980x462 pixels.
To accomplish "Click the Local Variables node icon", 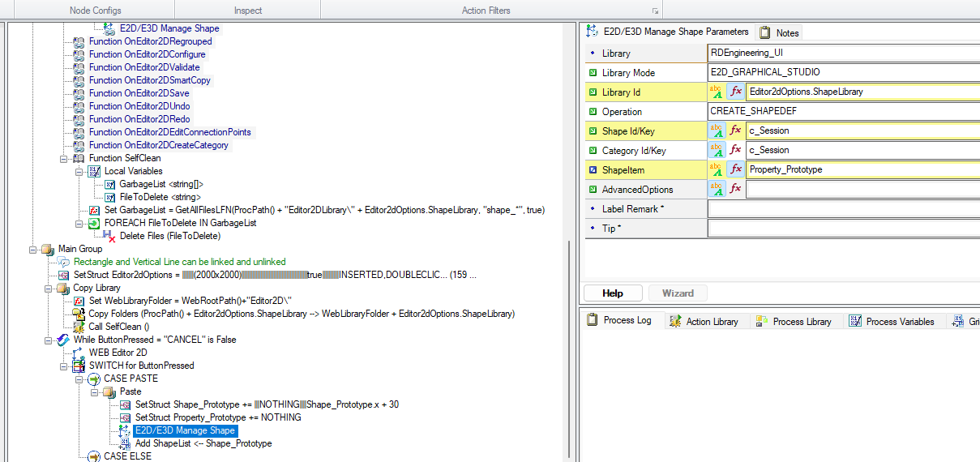I will click(x=94, y=171).
